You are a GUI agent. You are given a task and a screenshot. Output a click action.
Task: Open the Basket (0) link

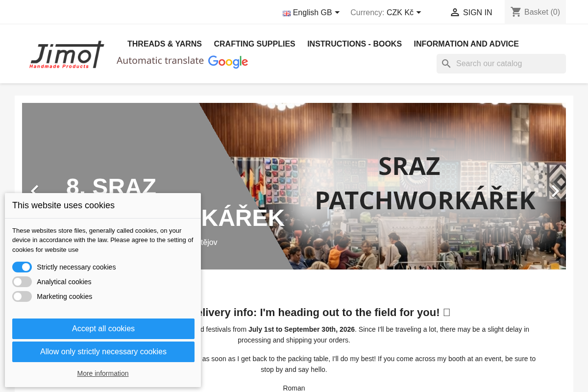[535, 12]
